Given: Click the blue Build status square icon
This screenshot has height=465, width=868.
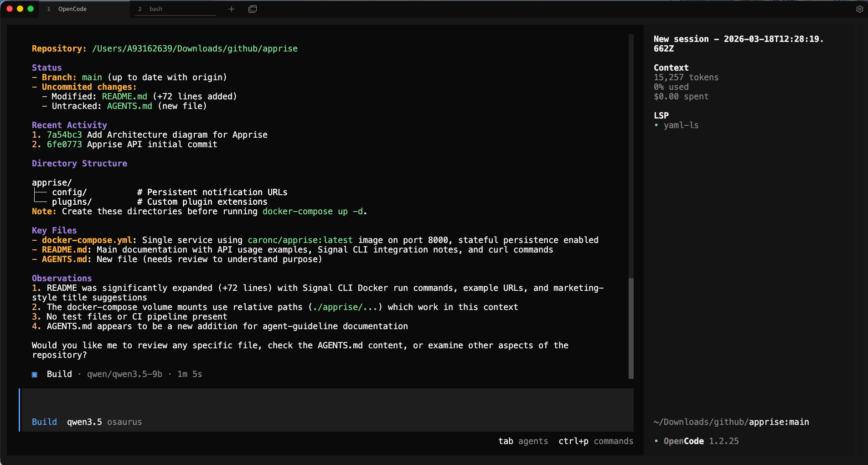Looking at the screenshot, I should coord(34,374).
